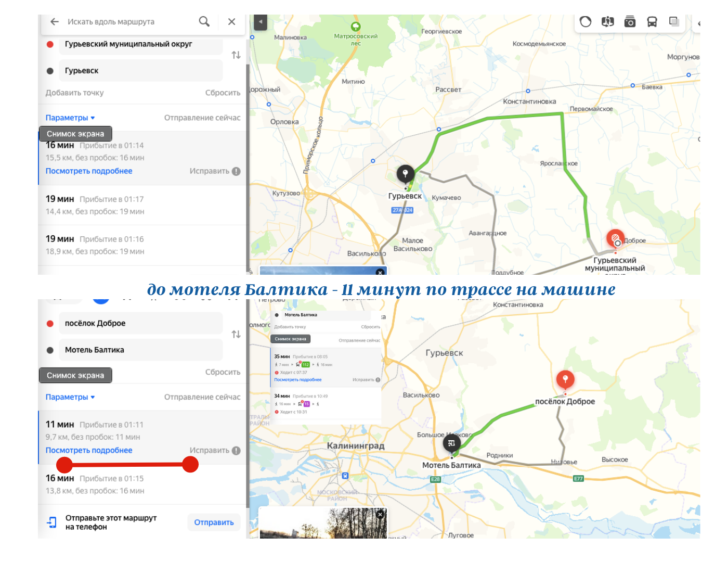Image resolution: width=728 pixels, height=562 pixels.
Task: Click Отправление сейчас in the Гурьевск route panel
Action: pos(202,118)
